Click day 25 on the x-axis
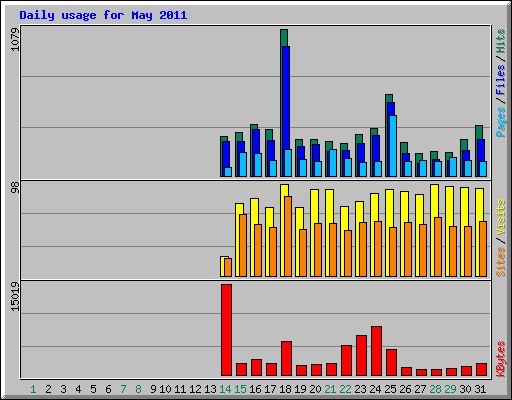Image resolution: width=512 pixels, height=400 pixels. click(x=390, y=389)
